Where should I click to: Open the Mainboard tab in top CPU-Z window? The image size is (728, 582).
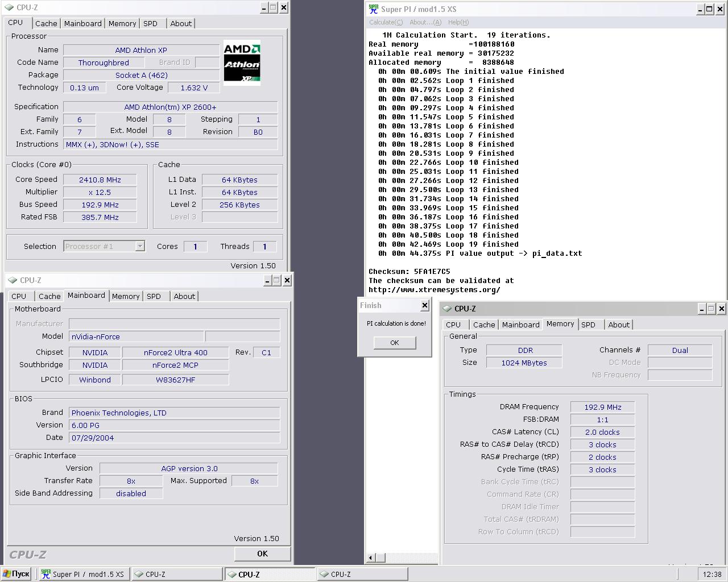click(83, 23)
